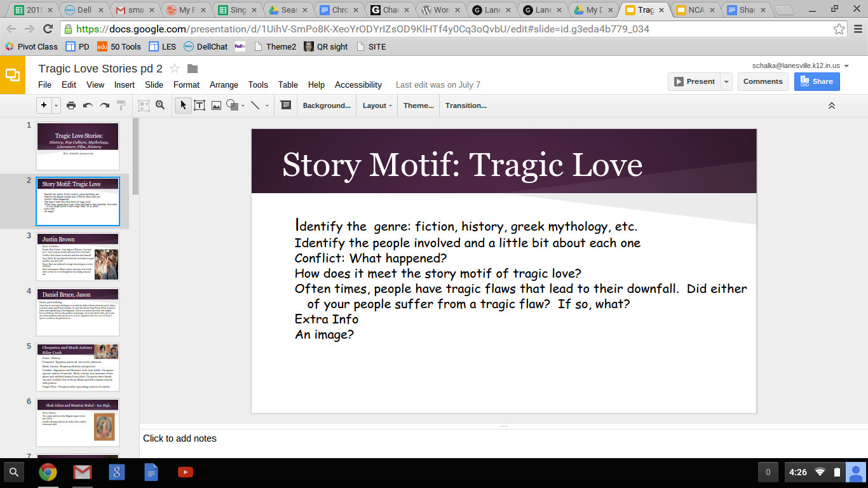The image size is (868, 488).
Task: Open Gmail from the taskbar shelf
Action: click(82, 472)
